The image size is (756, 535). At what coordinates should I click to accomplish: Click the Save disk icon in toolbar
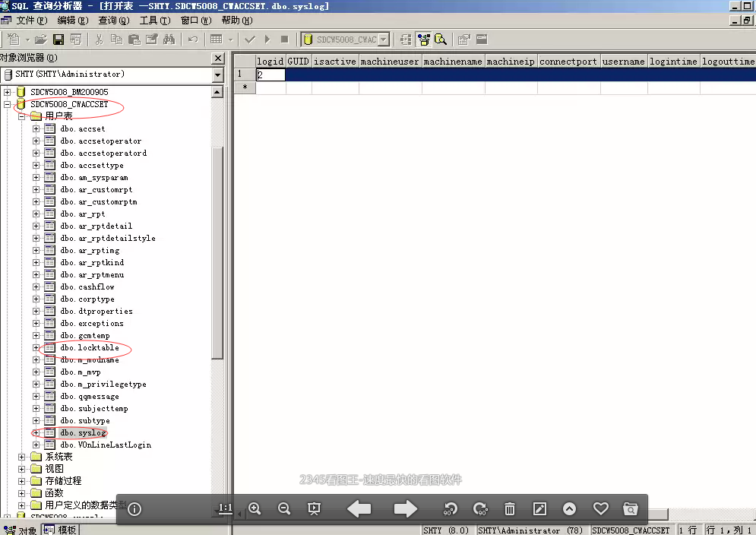click(x=58, y=40)
